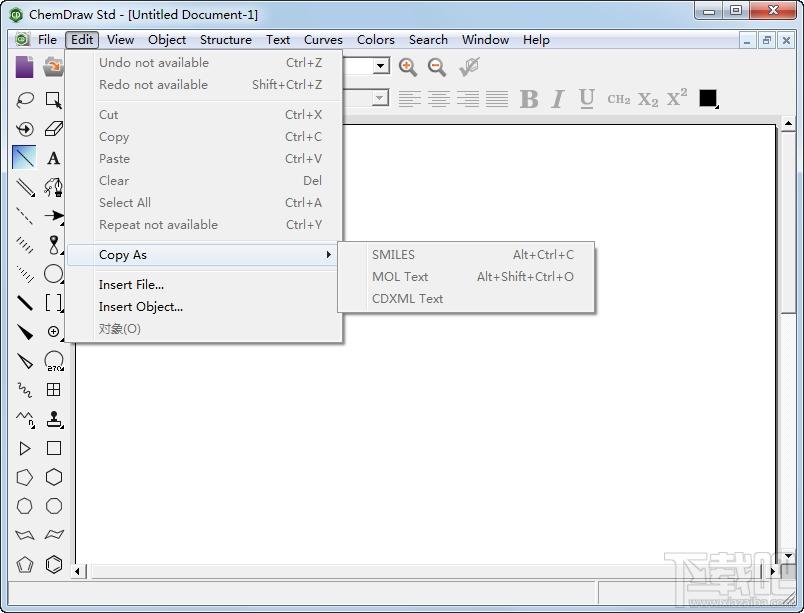
Task: Toggle Underline text formatting
Action: click(x=587, y=98)
